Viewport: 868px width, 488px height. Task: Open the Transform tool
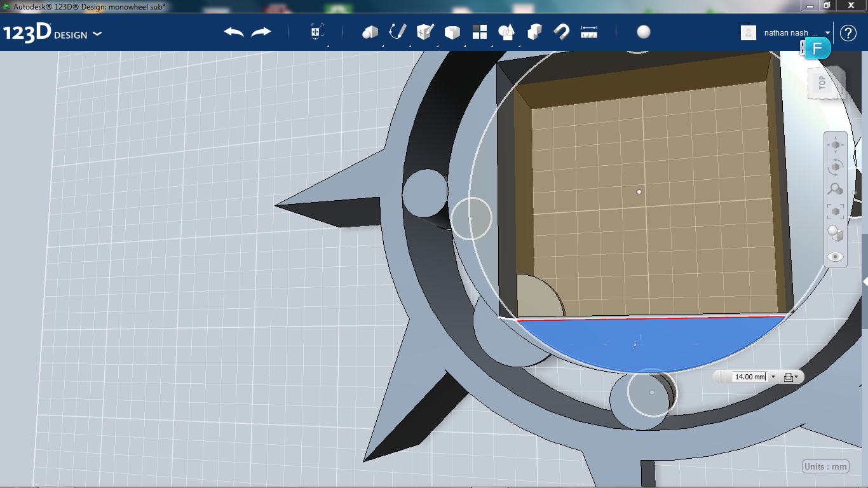click(317, 32)
